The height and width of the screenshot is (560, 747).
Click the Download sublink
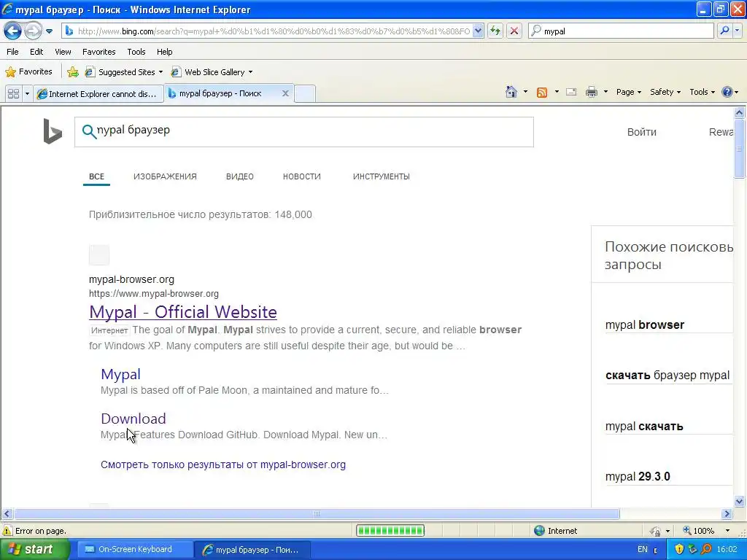(x=133, y=419)
